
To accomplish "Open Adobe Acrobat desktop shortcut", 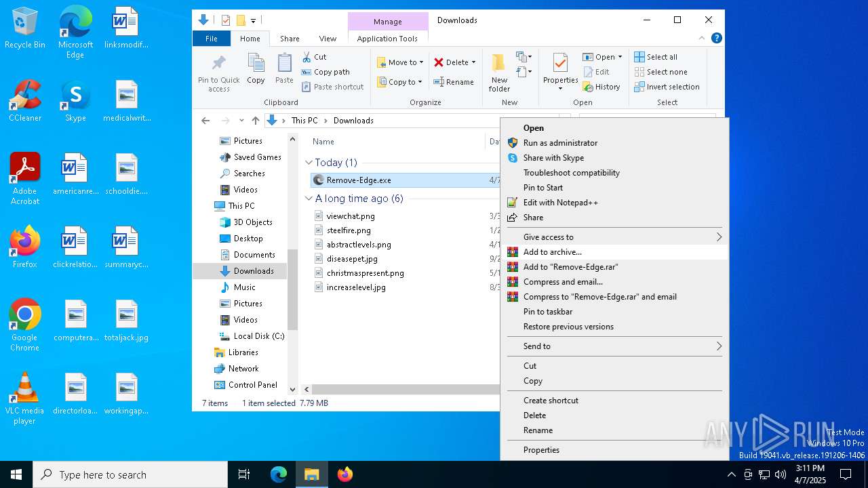I will [25, 179].
